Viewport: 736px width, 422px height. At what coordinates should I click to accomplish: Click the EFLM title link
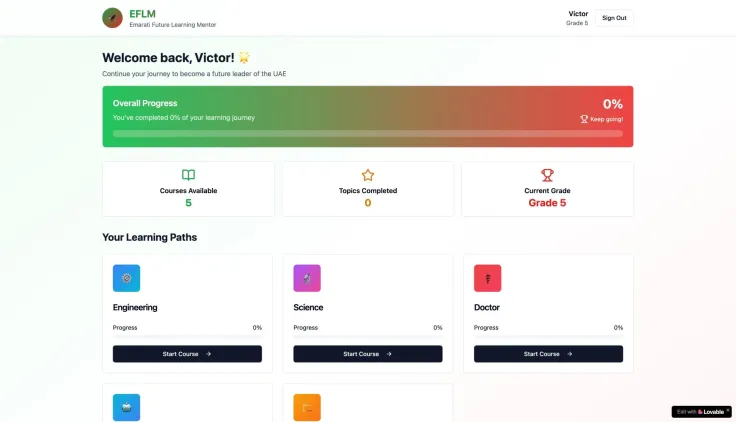point(142,14)
